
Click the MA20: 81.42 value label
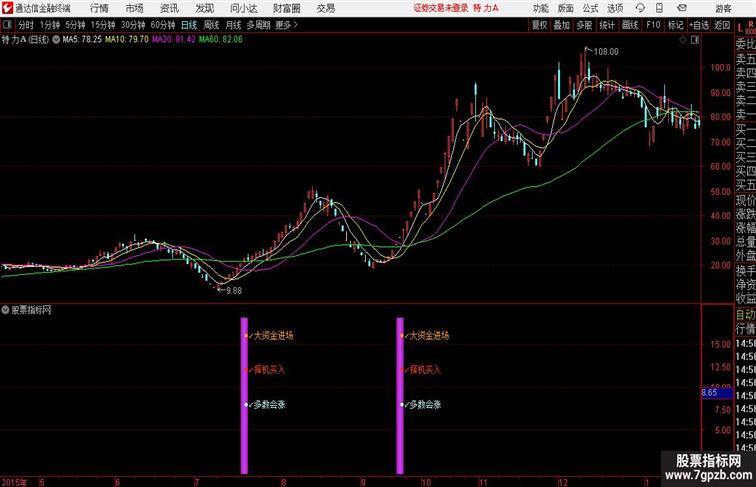click(x=174, y=40)
